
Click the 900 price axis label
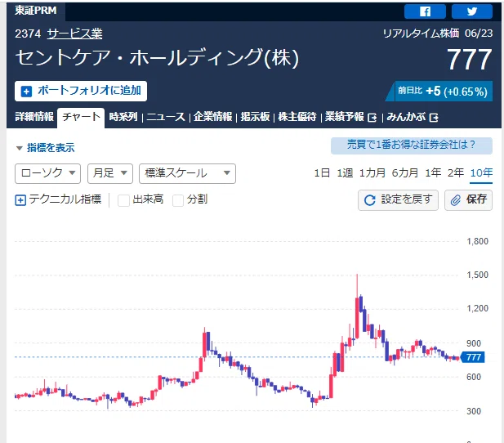474,343
